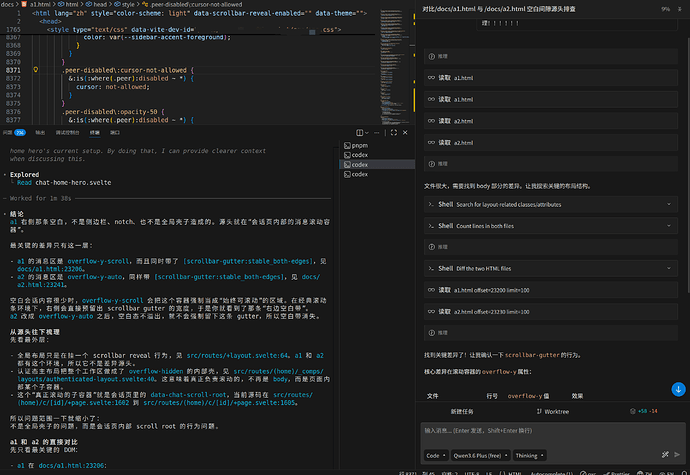Maximize the terminal panel size
690x475 pixels.
point(394,133)
